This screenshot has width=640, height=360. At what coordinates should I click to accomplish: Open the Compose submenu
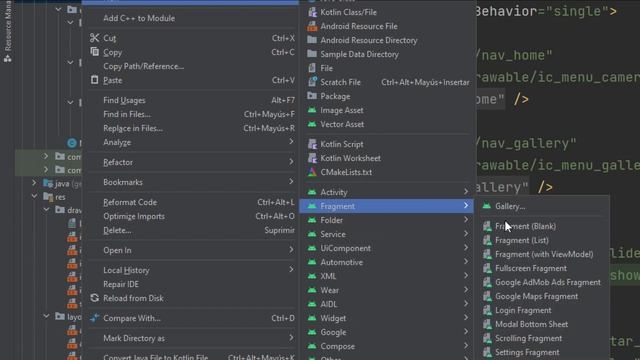pos(387,346)
